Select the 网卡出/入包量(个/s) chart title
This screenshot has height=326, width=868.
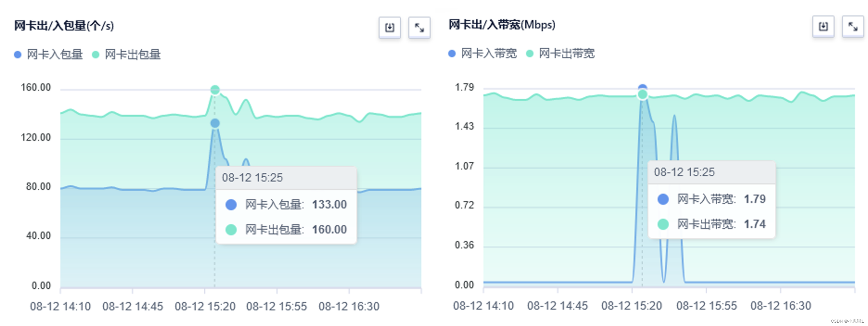click(64, 26)
